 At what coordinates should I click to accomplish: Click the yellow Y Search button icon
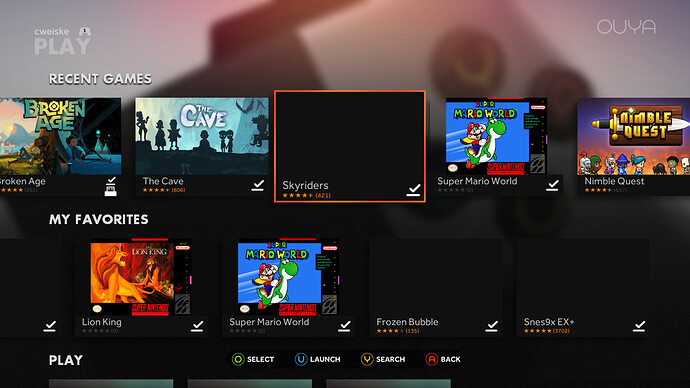click(x=367, y=359)
